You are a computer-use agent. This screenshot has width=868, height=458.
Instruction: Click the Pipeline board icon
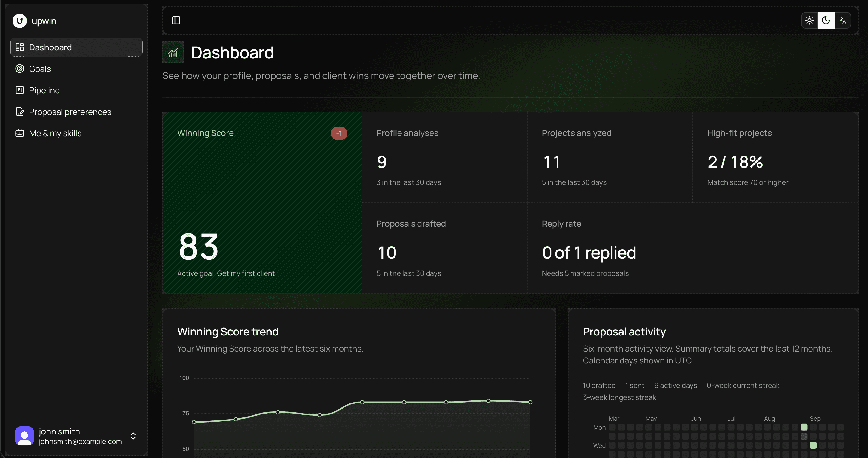click(x=20, y=90)
